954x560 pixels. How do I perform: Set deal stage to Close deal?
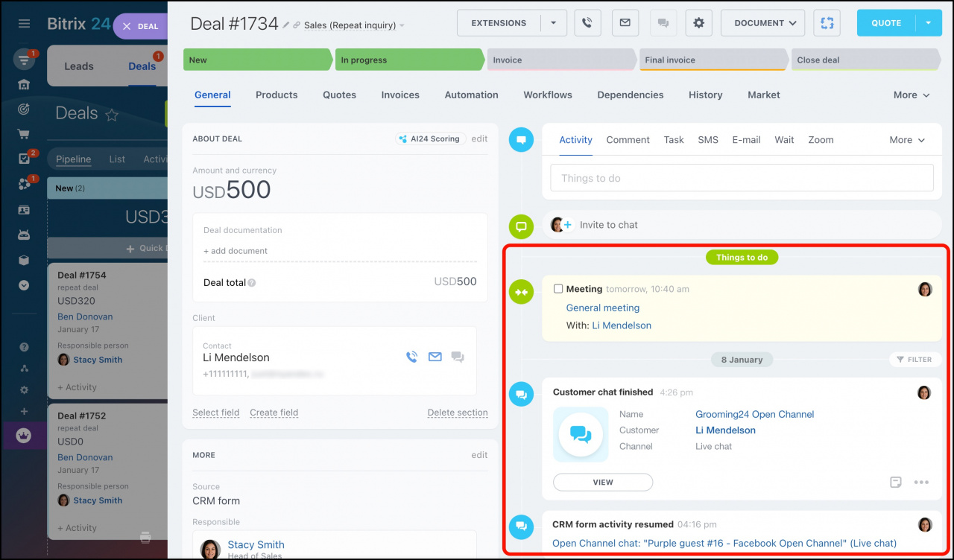tap(865, 60)
